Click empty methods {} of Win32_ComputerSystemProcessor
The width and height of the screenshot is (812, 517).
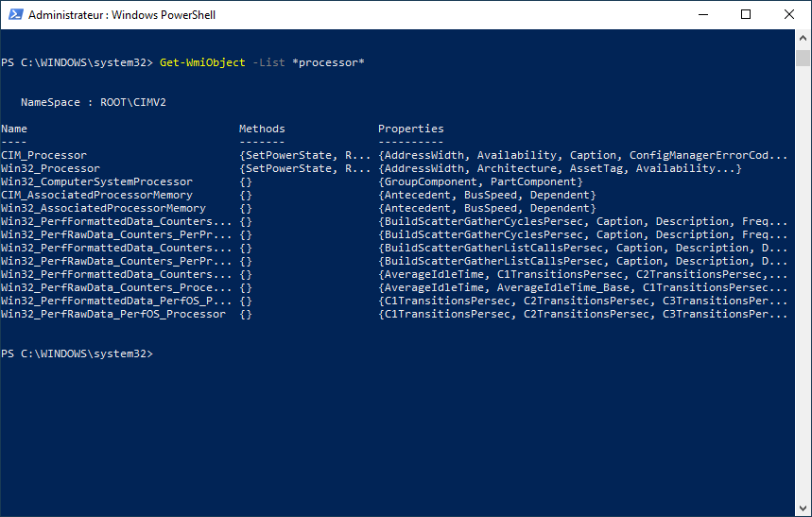tap(246, 181)
